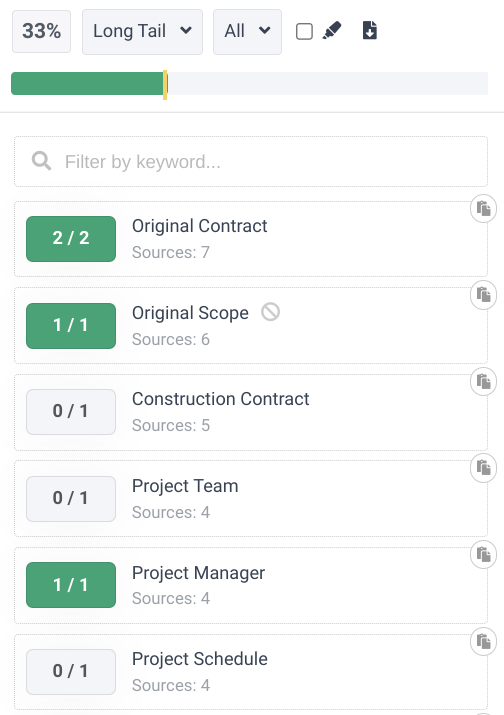Viewport: 504px width, 715px height.
Task: Copy the Original Contract keyword
Action: tap(483, 209)
